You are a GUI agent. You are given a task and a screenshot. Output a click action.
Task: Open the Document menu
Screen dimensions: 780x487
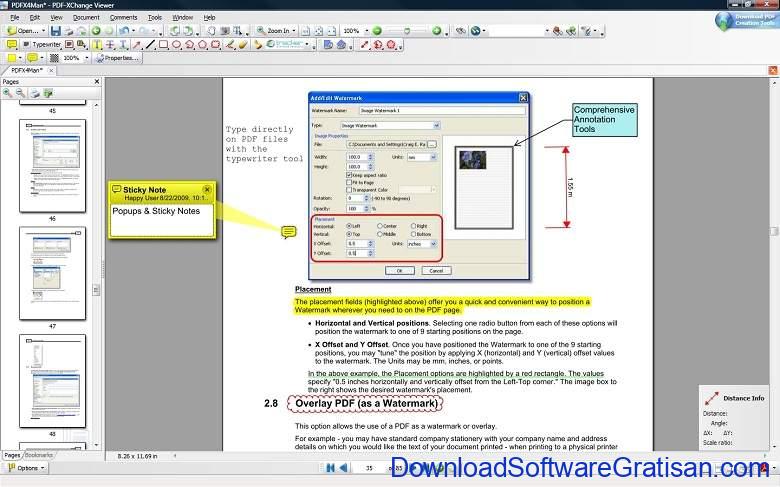86,17
